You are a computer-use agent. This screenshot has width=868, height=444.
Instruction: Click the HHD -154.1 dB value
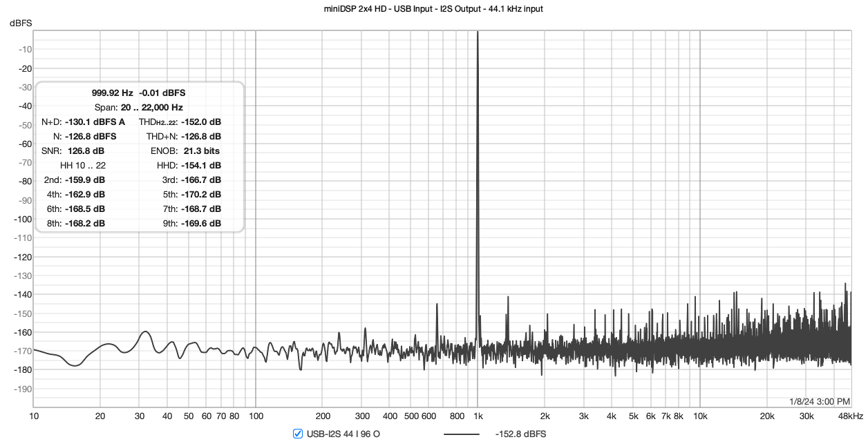pos(202,165)
